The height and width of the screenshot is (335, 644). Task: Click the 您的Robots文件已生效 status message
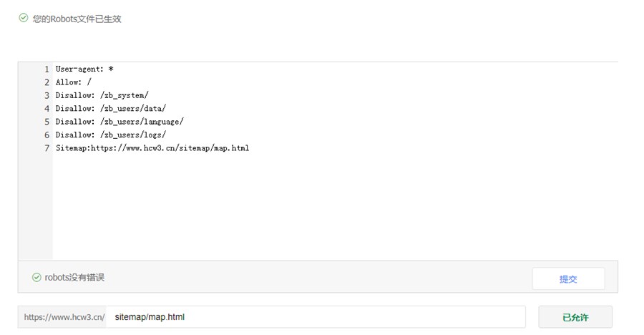click(77, 19)
